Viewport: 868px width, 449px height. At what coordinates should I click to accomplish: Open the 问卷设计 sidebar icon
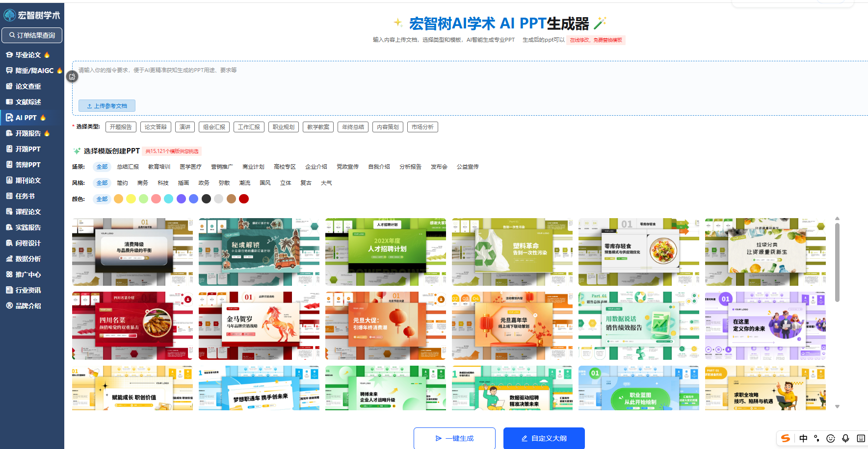(x=9, y=243)
